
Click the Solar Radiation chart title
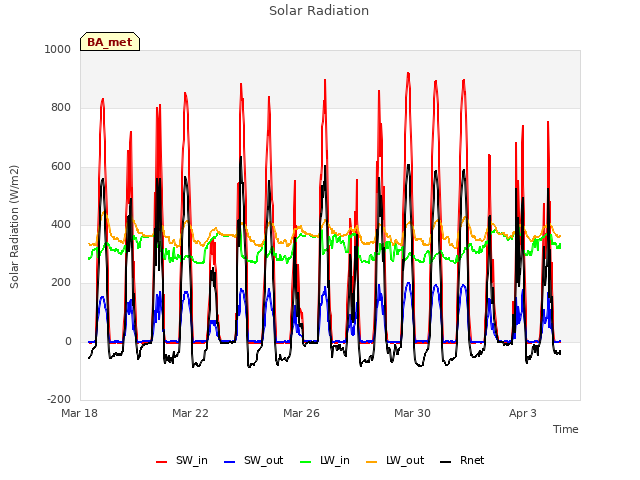pyautogui.click(x=319, y=11)
